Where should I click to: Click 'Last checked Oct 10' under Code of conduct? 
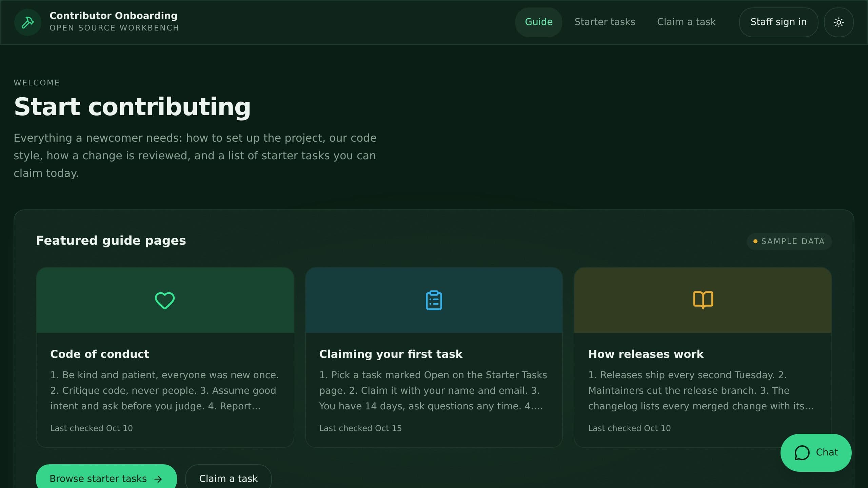92,428
